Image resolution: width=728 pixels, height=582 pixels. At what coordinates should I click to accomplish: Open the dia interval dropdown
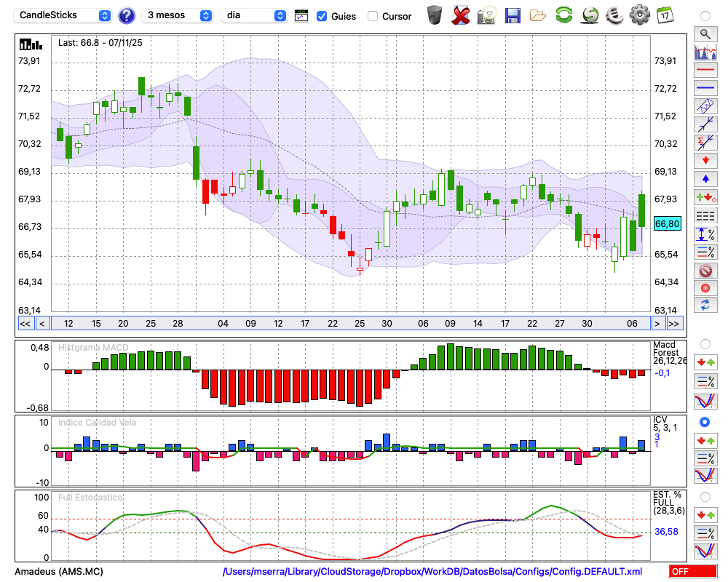[x=254, y=15]
